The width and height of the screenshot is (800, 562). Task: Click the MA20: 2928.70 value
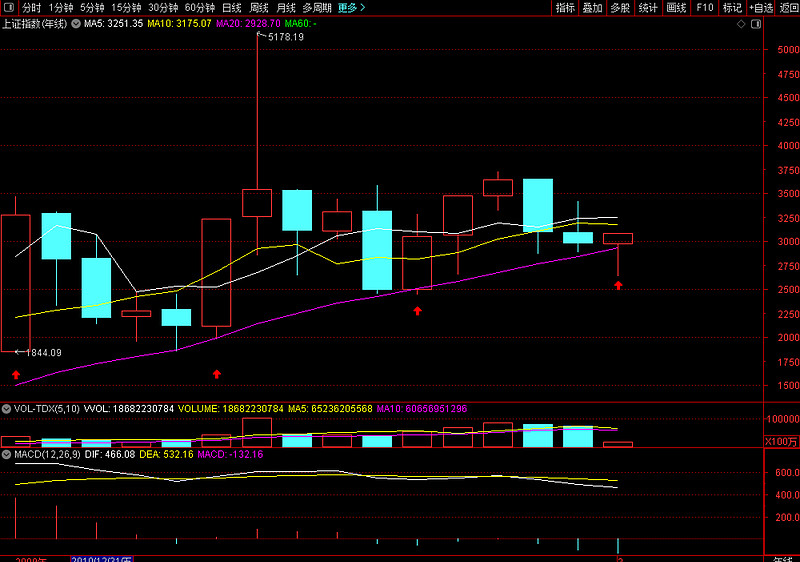click(248, 23)
